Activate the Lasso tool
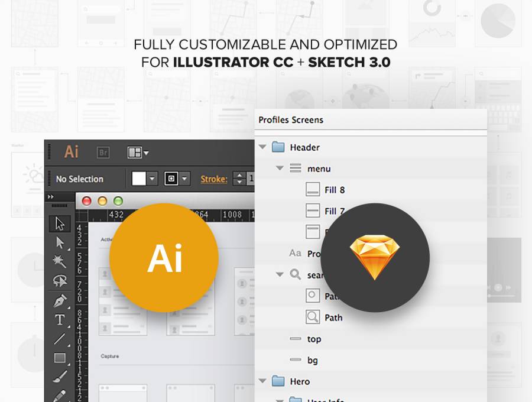Image resolution: width=532 pixels, height=402 pixels. (60, 280)
